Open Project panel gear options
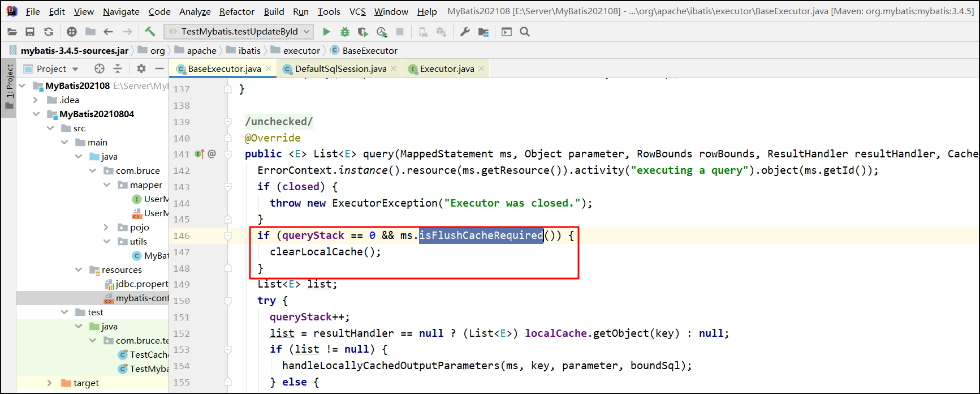This screenshot has width=980, height=394. 141,68
